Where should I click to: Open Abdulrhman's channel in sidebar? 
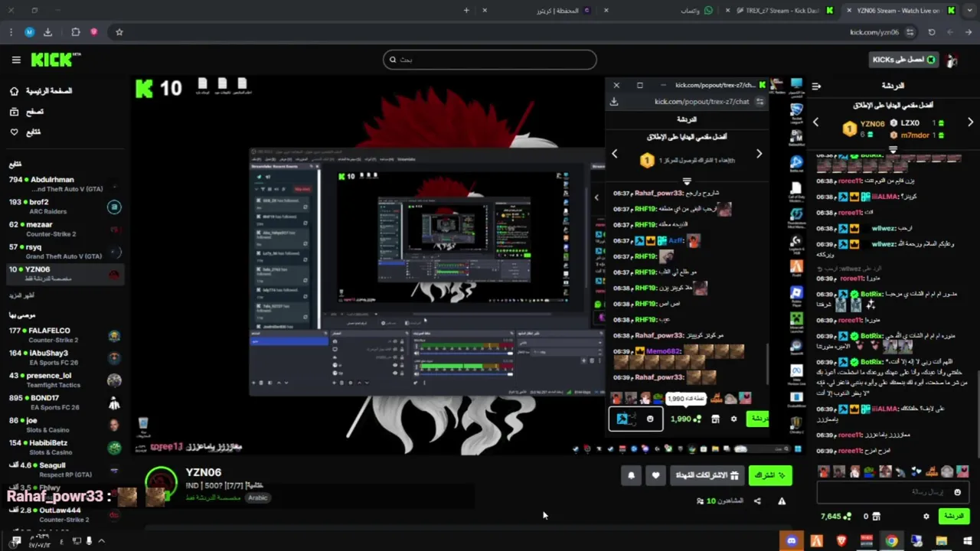point(65,184)
